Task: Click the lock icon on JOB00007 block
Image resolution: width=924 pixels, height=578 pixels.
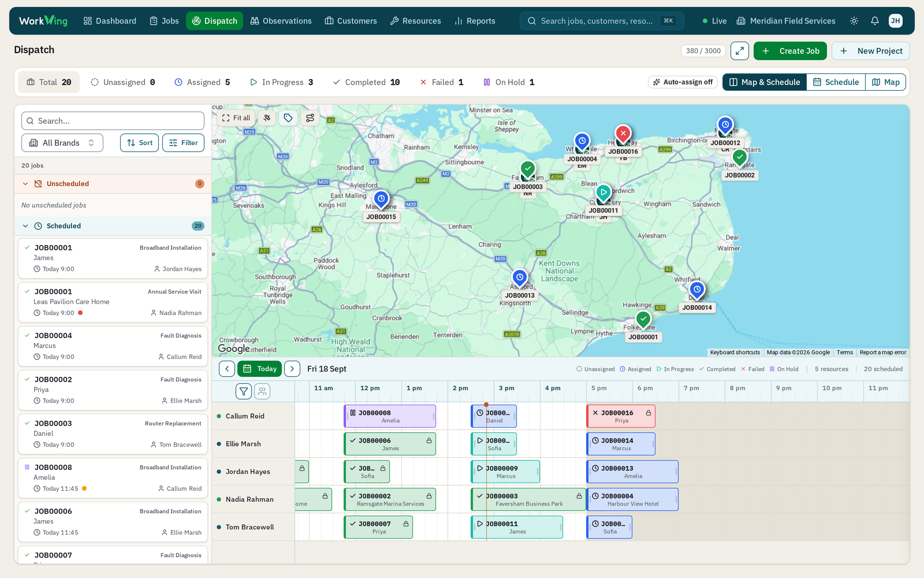Action: (406, 524)
